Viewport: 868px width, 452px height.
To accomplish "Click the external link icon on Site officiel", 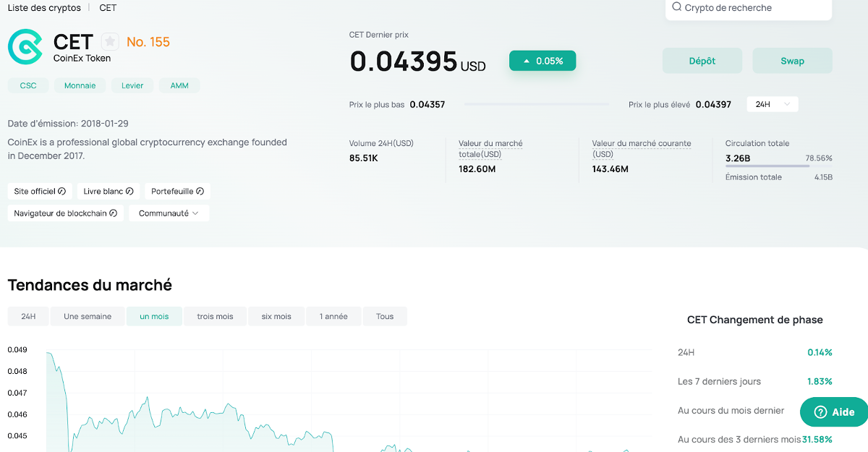I will point(61,192).
